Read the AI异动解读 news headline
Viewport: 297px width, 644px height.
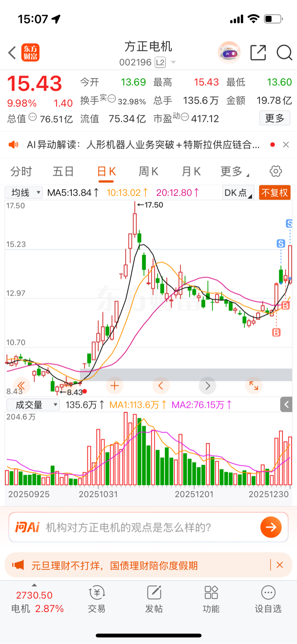tap(143, 145)
